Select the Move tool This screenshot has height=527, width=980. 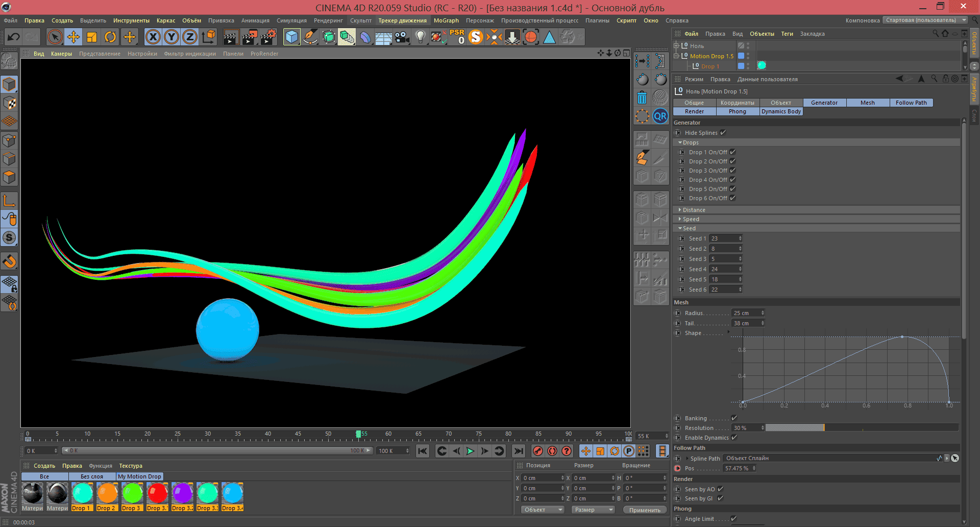tap(73, 37)
